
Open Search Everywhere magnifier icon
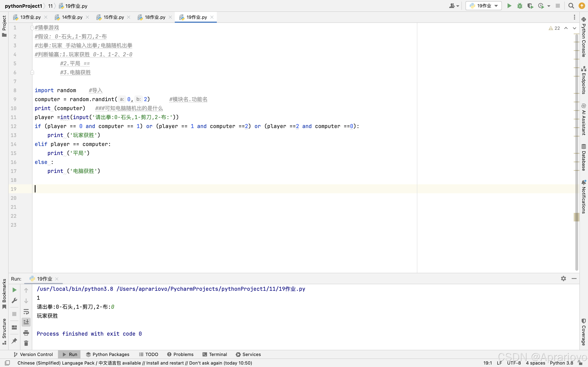[x=571, y=6]
